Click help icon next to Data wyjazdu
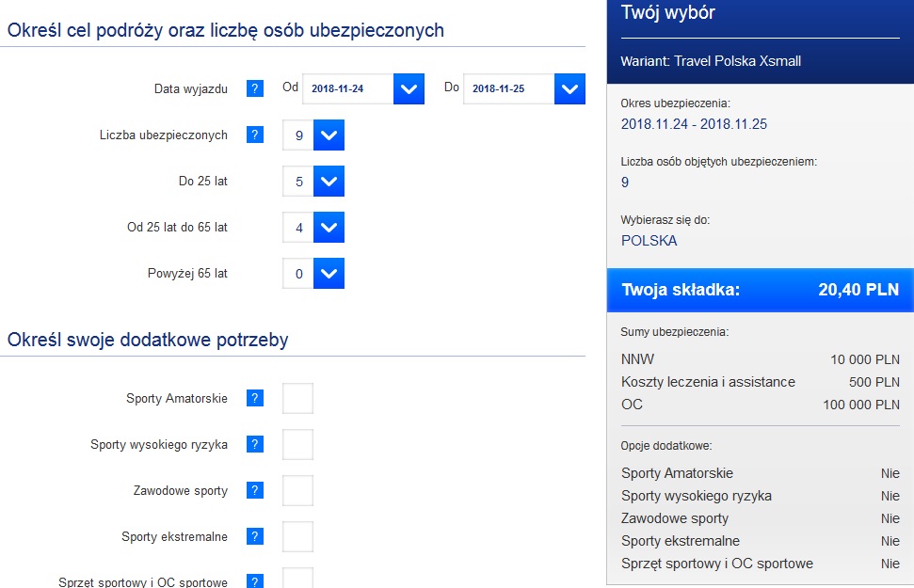 [x=254, y=88]
